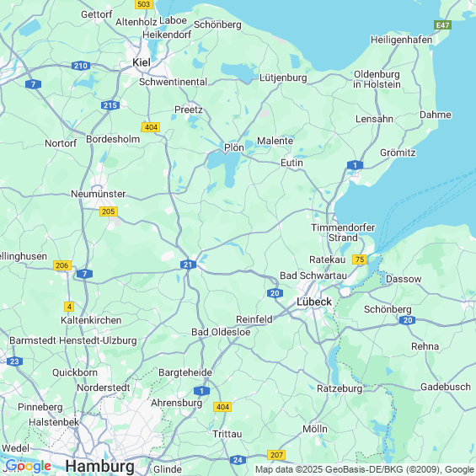The image size is (476, 476).
Task: Click the Timmendorfer Strand label
Action: 343,233
